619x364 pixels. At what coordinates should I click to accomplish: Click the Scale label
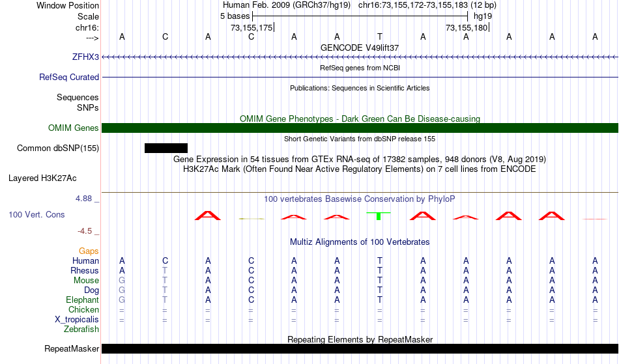point(89,16)
